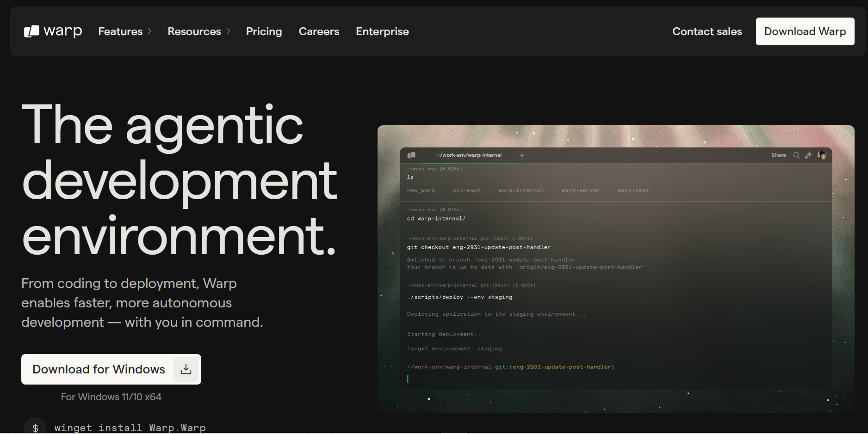Viewport: 868px width, 434px height.
Task: Click the 'outreach' directory in ls output
Action: pyautogui.click(x=466, y=190)
